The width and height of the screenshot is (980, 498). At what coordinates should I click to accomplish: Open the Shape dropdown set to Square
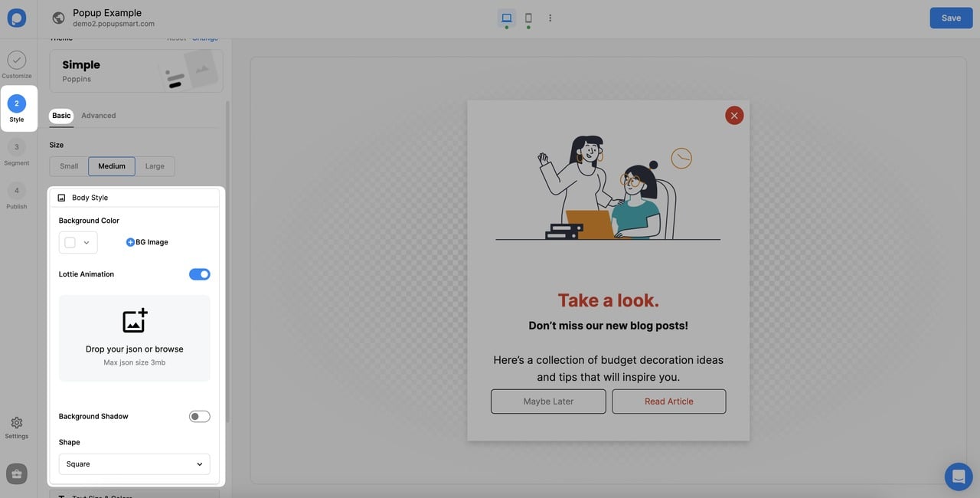(x=135, y=464)
